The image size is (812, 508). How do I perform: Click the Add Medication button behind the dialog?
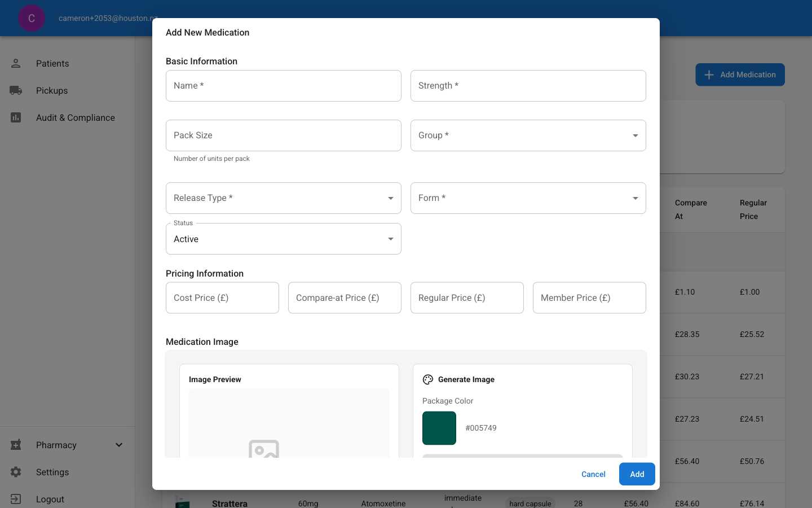(740, 75)
